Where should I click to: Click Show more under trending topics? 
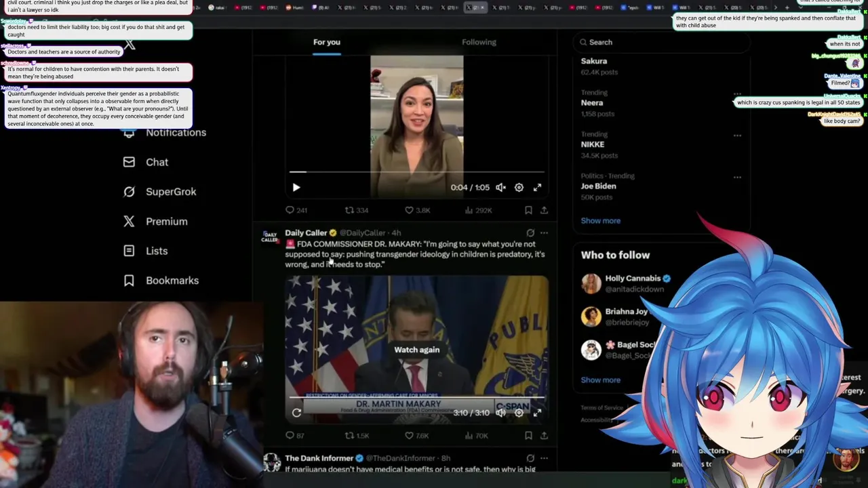point(600,220)
